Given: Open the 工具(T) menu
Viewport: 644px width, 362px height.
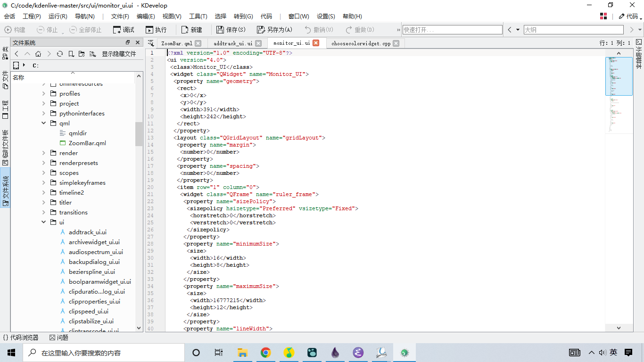Looking at the screenshot, I should pyautogui.click(x=198, y=16).
